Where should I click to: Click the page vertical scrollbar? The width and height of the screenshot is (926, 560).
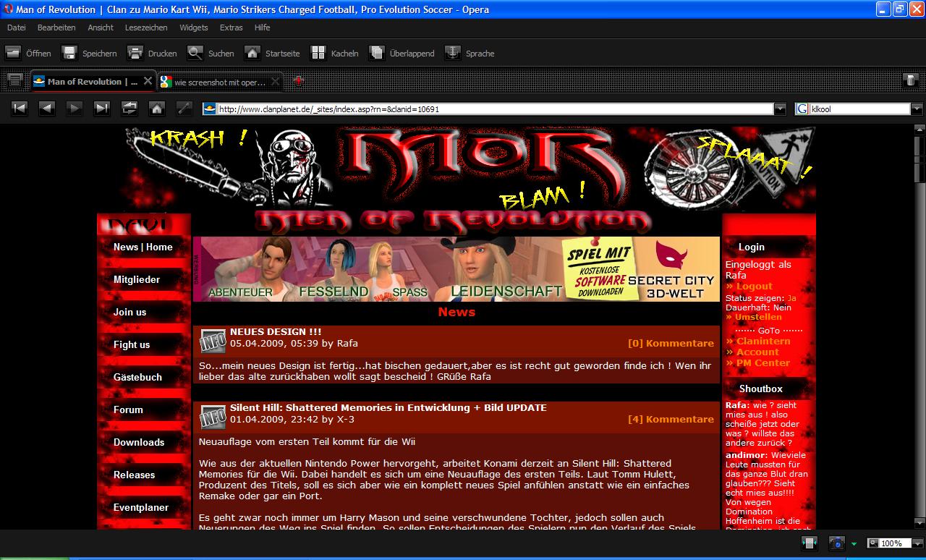(x=920, y=326)
